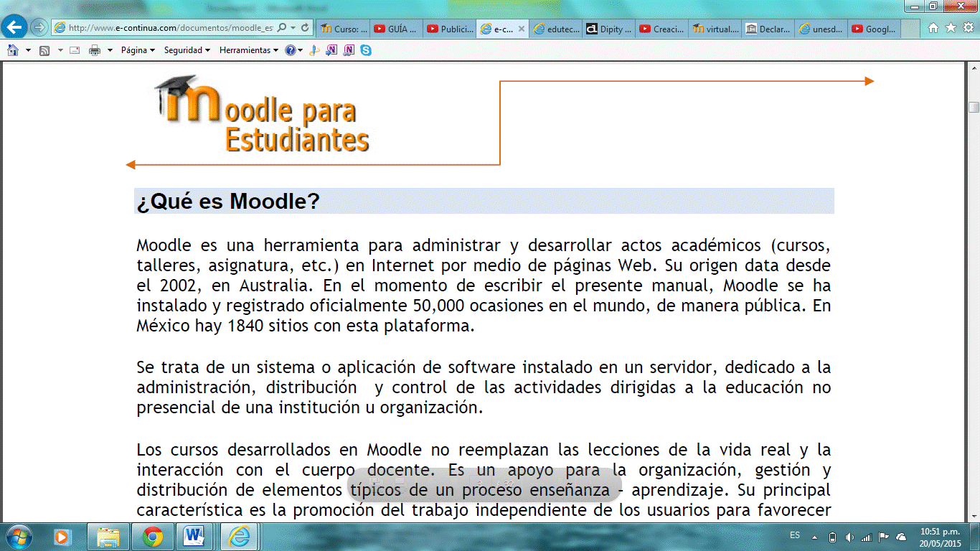Click the '¿Qué es Moodle?' heading
980x551 pixels.
coord(228,202)
